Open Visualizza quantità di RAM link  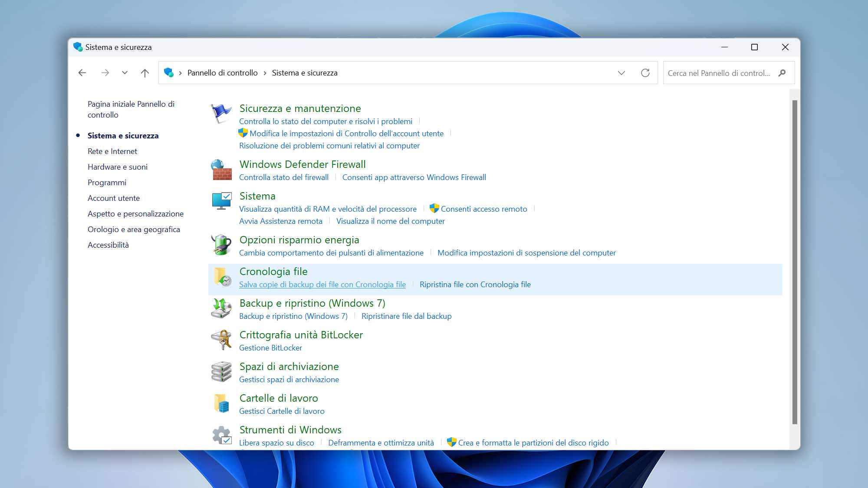coord(328,209)
